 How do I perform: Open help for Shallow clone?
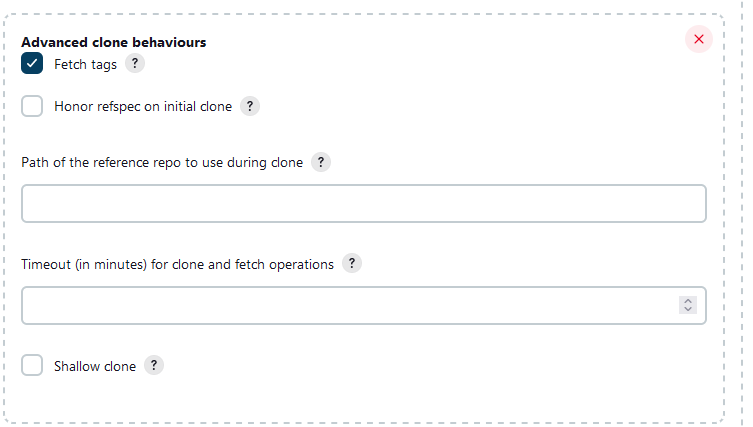[x=154, y=365]
